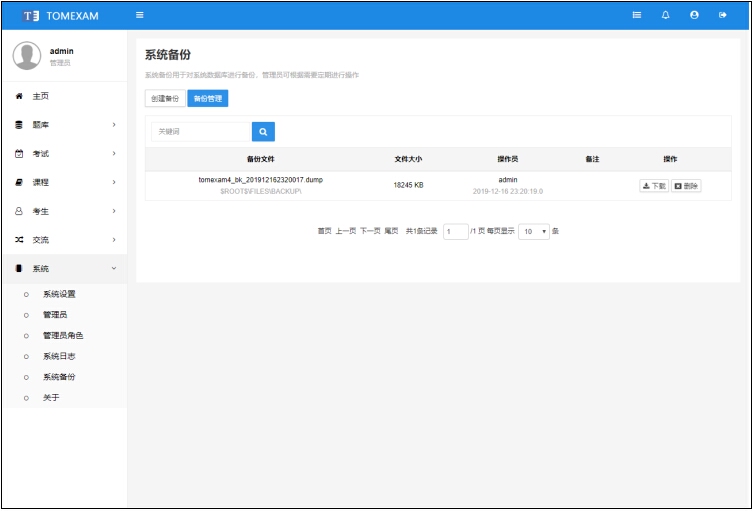
Task: Open the 主页 sidebar item
Action: pyautogui.click(x=65, y=96)
